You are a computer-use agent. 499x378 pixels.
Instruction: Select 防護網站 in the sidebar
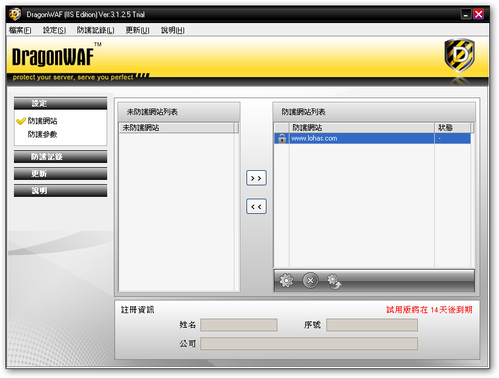click(x=42, y=121)
